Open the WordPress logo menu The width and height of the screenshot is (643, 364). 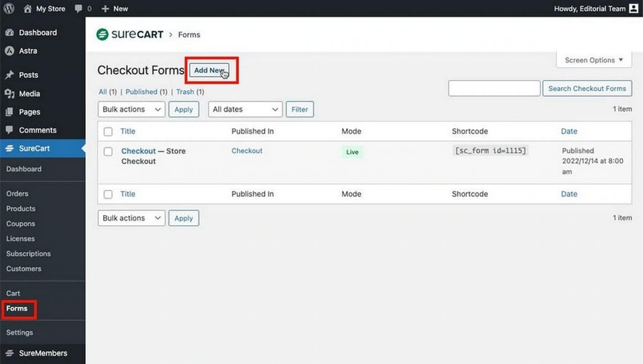8,9
